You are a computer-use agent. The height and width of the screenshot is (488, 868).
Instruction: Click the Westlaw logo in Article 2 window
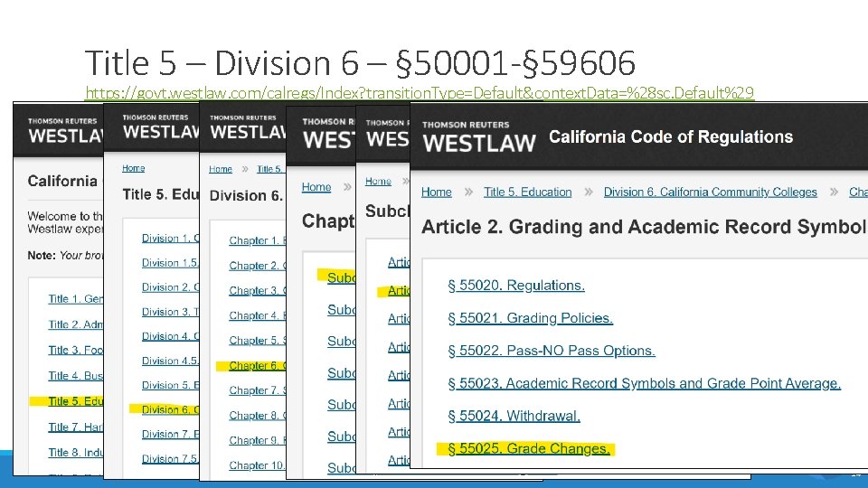pyautogui.click(x=479, y=137)
